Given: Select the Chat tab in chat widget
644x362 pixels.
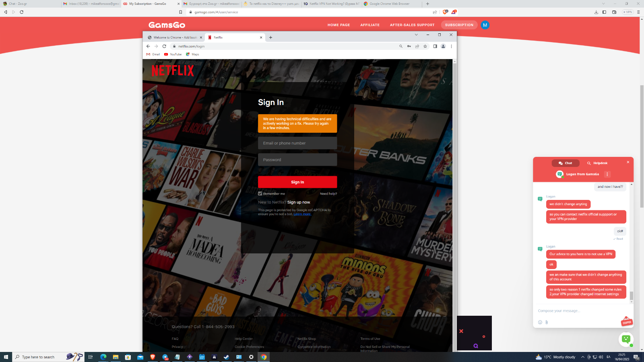Looking at the screenshot, I should pyautogui.click(x=566, y=163).
